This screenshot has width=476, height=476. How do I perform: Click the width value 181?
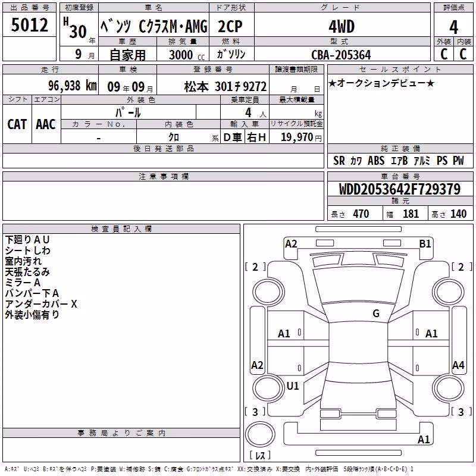[411, 214]
